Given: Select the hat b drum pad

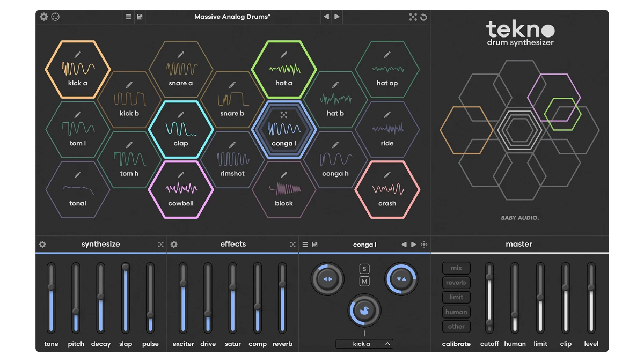Looking at the screenshot, I should click(335, 99).
